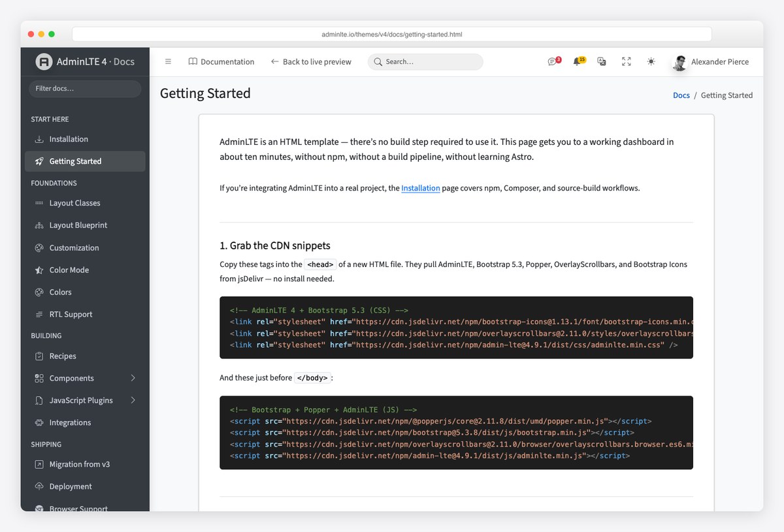Image resolution: width=784 pixels, height=532 pixels.
Task: Click the FOUNDATIONS section header
Action: [x=54, y=183]
